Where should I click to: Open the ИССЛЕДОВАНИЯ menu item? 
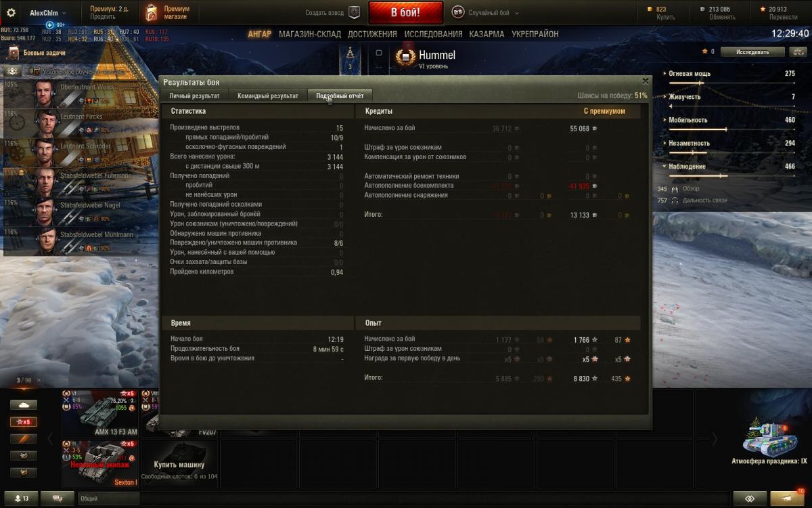click(x=433, y=34)
